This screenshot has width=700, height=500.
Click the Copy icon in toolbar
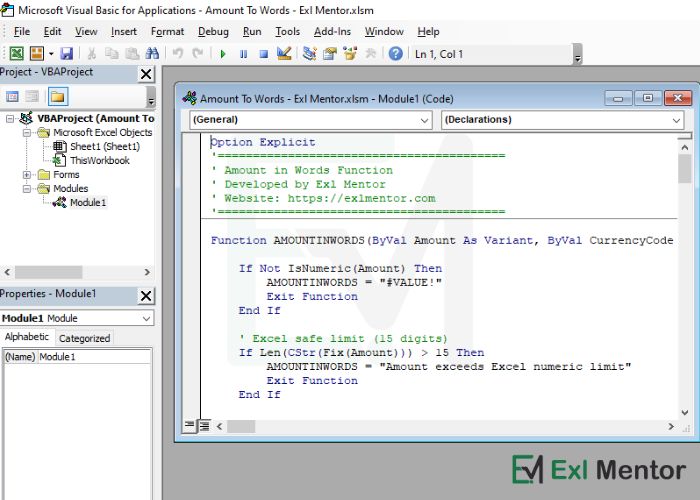111,54
